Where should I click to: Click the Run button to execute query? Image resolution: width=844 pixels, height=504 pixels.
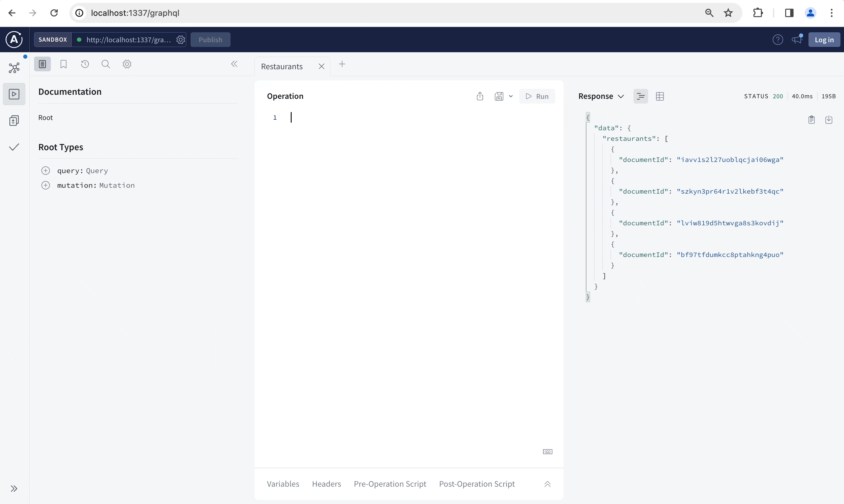point(537,96)
